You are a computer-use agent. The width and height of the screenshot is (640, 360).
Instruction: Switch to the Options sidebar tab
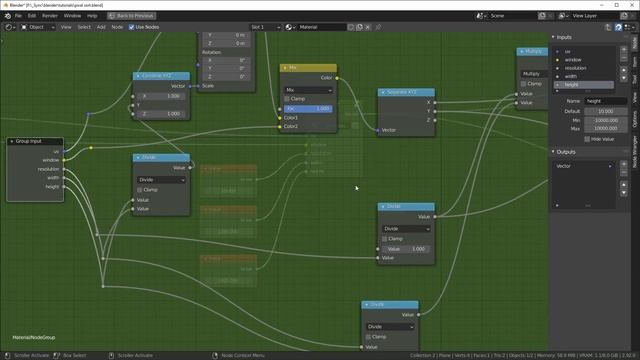pos(635,119)
